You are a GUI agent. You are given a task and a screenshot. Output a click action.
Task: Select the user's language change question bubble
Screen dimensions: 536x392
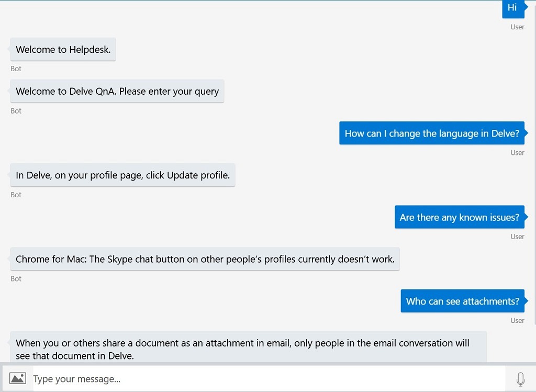[x=432, y=133]
